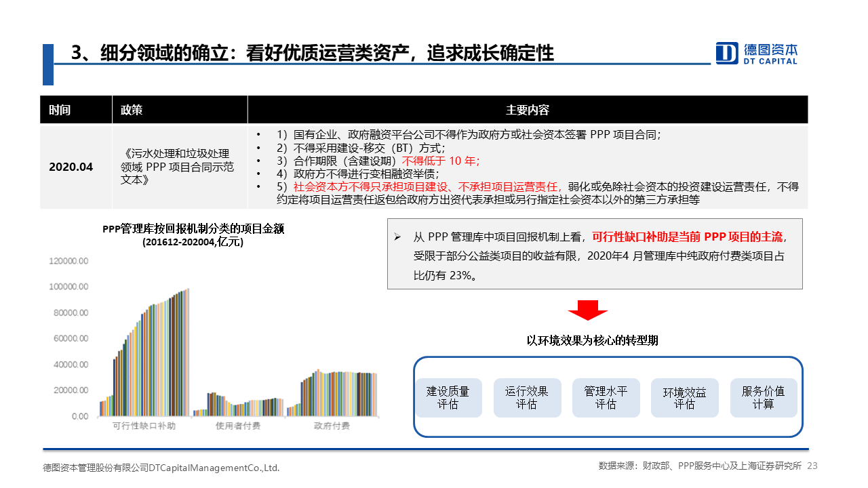Click the 政府付费 category label
Viewport: 868px width, 488px height.
point(332,426)
